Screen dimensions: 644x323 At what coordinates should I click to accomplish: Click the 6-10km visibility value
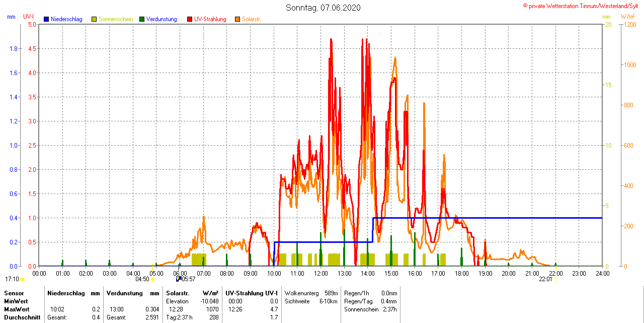[329, 301]
